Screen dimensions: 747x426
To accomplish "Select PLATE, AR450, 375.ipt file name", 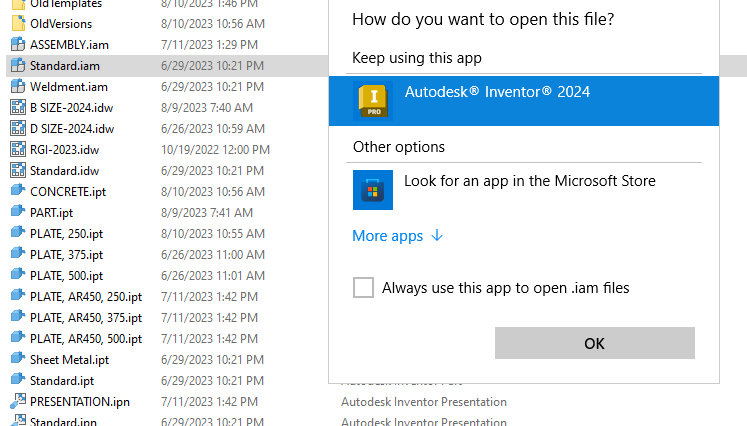I will 86,317.
